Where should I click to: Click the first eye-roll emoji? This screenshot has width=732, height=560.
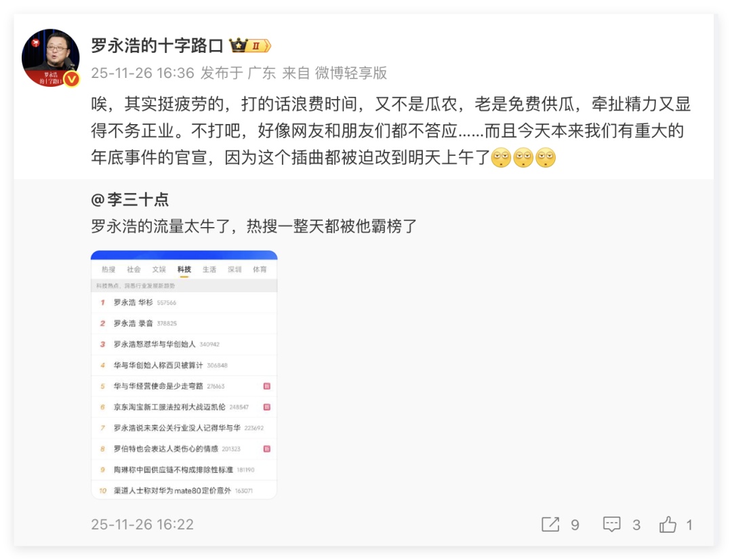tap(501, 157)
